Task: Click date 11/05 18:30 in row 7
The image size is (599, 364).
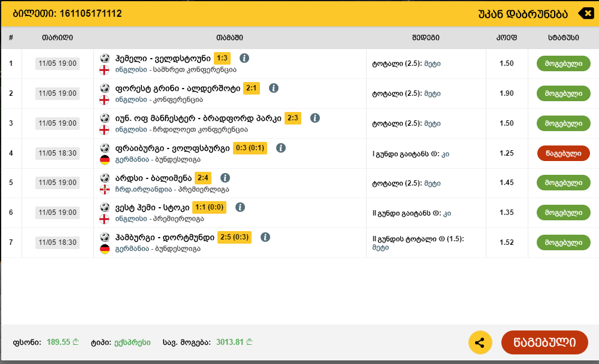Action: click(58, 242)
